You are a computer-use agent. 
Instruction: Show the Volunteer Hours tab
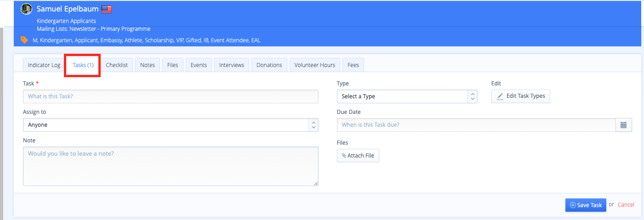315,65
